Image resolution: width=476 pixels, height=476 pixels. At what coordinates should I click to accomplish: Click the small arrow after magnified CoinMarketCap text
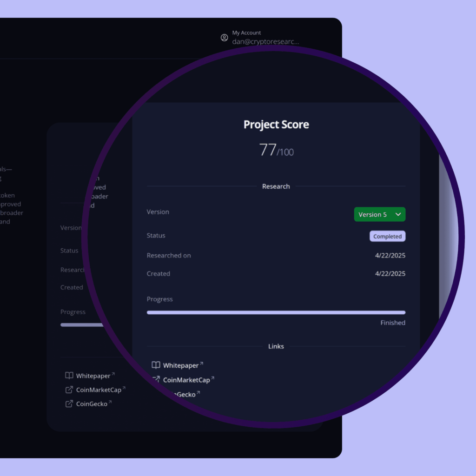pos(213,378)
